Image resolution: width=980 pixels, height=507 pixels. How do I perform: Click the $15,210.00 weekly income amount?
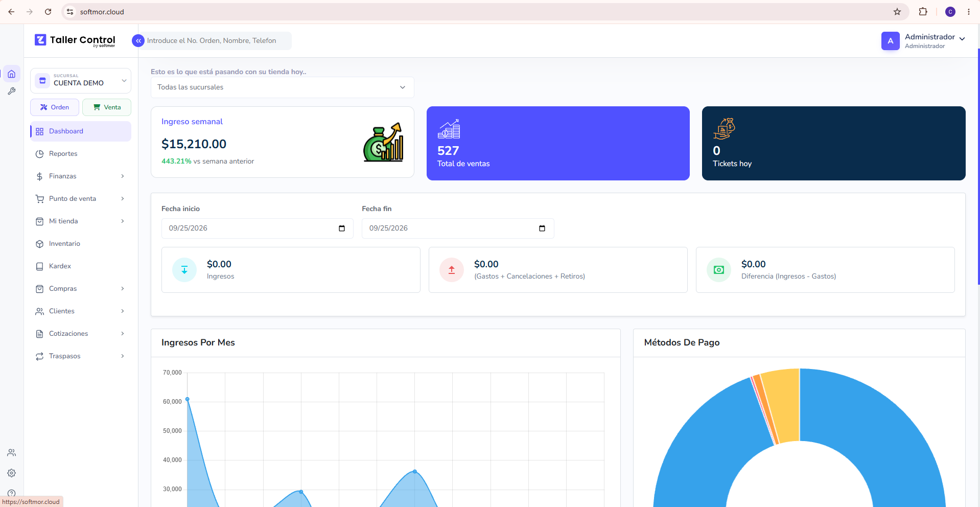[x=194, y=144]
